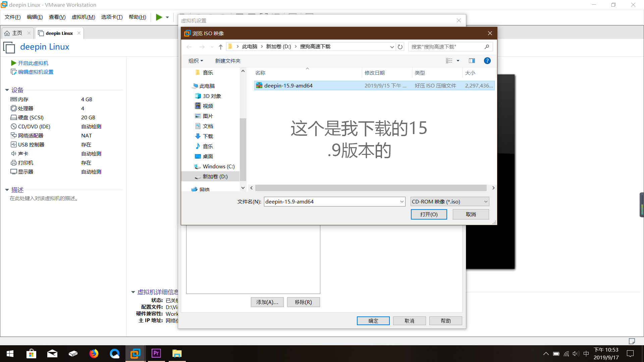Click 新加卷 (D:) in address breadcrumb
This screenshot has width=644, height=362.
click(x=278, y=47)
